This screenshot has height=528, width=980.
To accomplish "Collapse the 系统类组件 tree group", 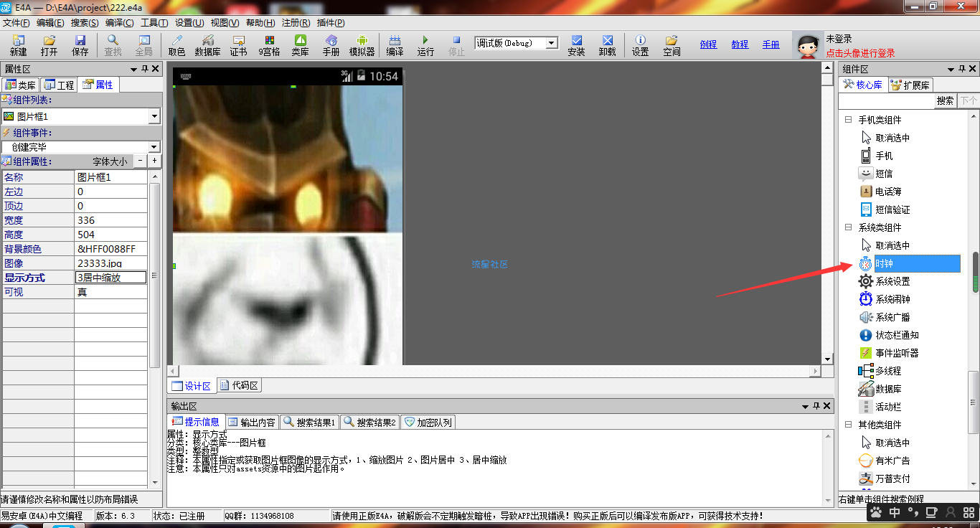I will (848, 227).
